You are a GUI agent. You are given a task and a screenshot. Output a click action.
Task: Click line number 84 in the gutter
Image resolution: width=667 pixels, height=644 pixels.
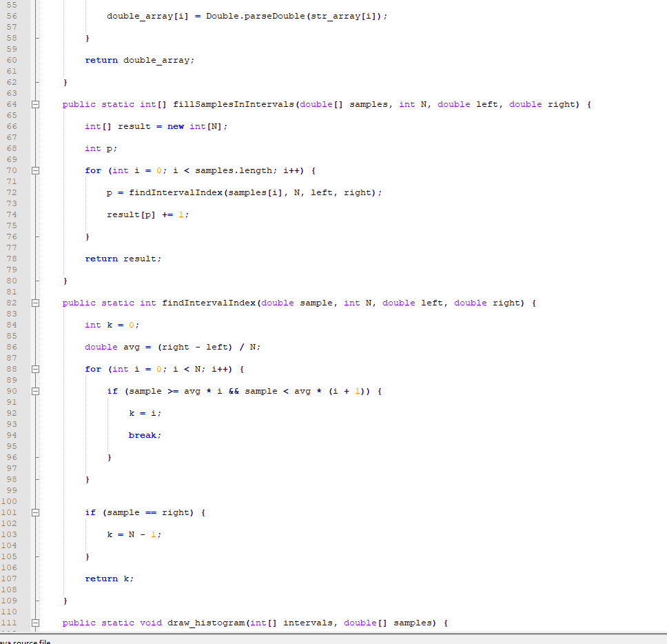[12, 325]
